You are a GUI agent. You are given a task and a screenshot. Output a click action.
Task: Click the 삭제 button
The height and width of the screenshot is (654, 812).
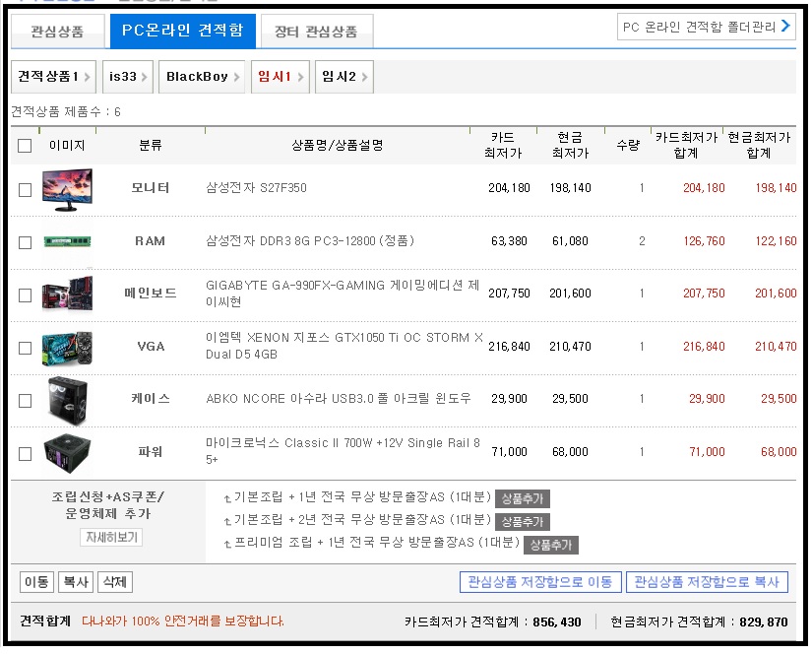click(115, 583)
